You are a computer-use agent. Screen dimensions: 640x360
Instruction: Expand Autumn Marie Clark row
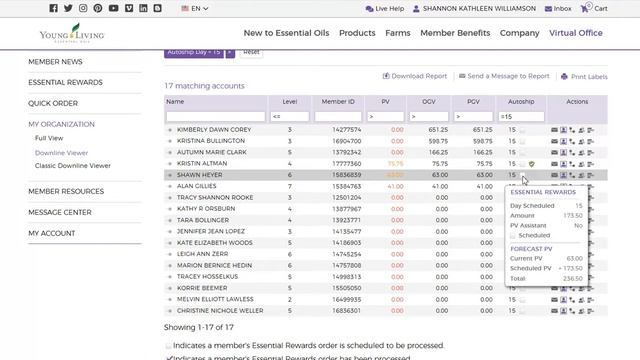point(170,152)
